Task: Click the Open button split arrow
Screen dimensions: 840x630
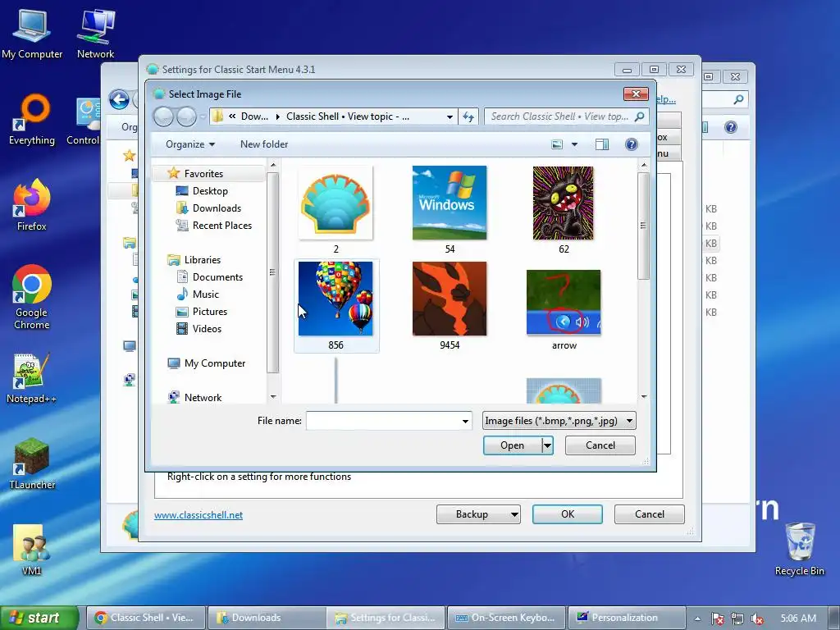Action: coord(547,445)
